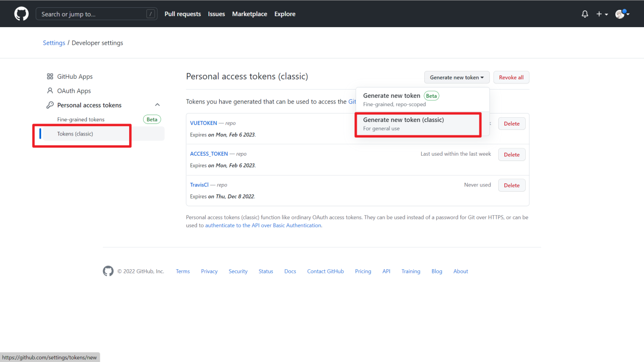Click the key icon for Personal access tokens
Screen dimensions: 644x362
pyautogui.click(x=50, y=105)
